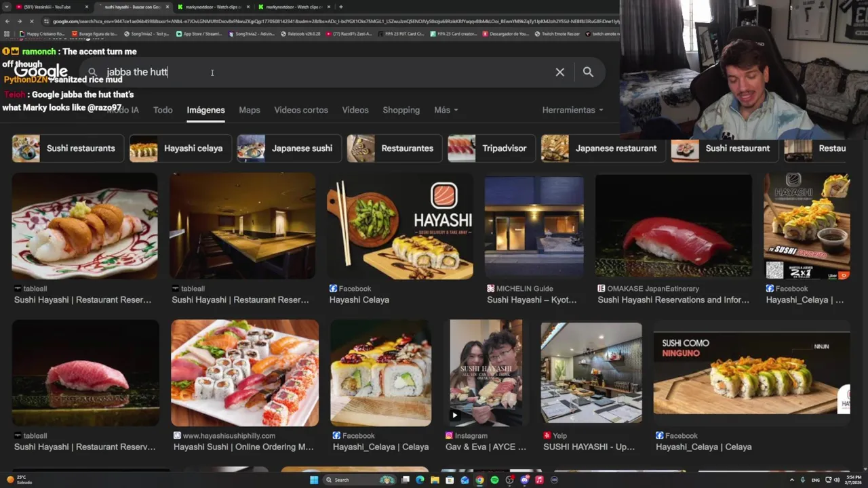Open the red tuna nigiri image

(673, 226)
